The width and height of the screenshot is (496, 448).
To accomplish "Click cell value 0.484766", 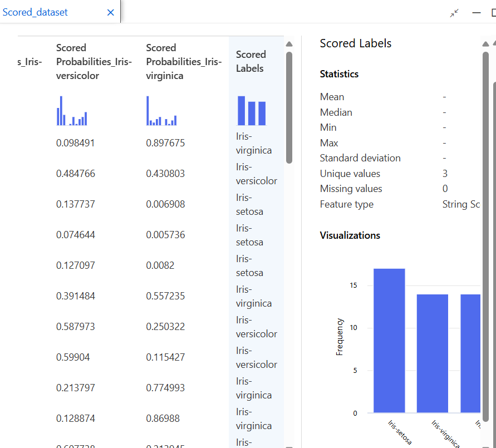I will [75, 174].
